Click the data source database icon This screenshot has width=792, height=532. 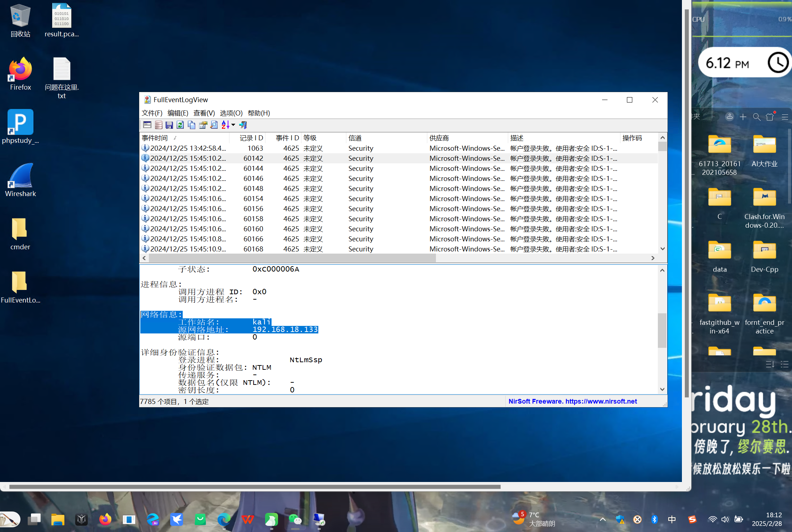point(158,125)
